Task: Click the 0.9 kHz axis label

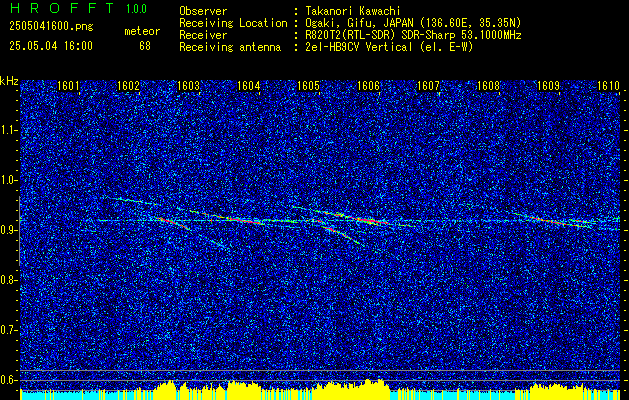Action: pyautogui.click(x=9, y=230)
